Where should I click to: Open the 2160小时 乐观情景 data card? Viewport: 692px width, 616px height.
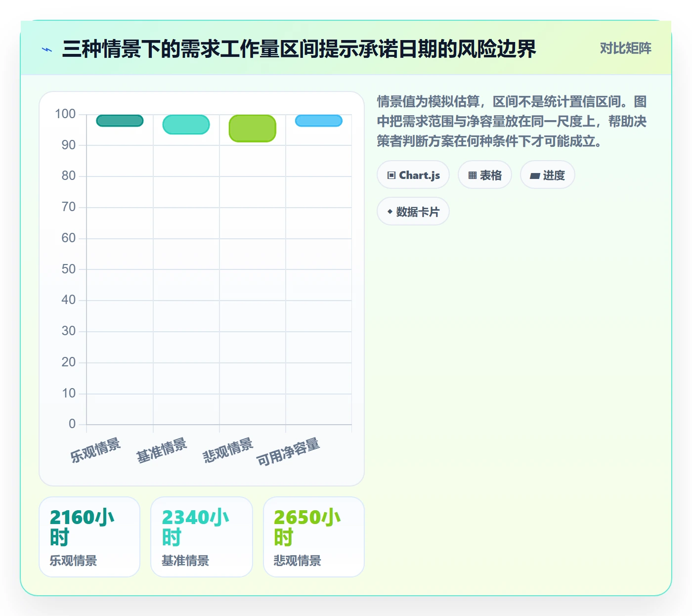[x=89, y=537]
